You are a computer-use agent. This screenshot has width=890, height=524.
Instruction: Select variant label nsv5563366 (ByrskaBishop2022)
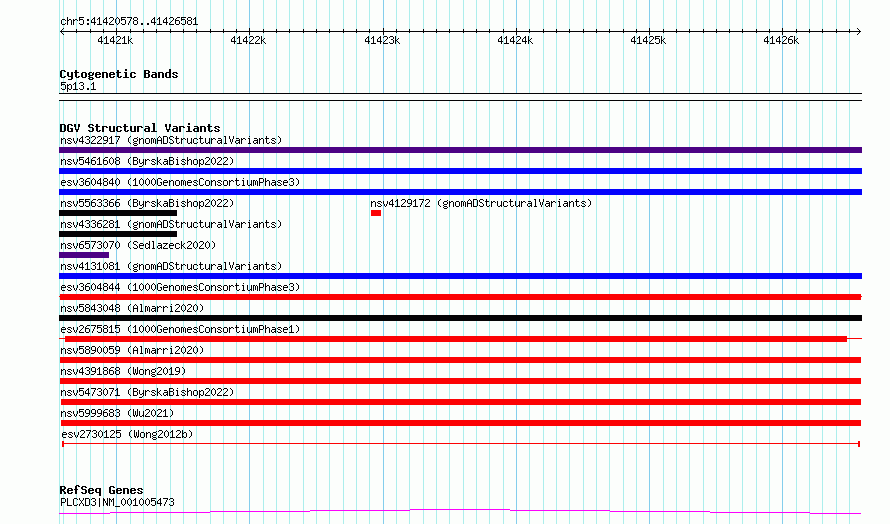coord(147,203)
